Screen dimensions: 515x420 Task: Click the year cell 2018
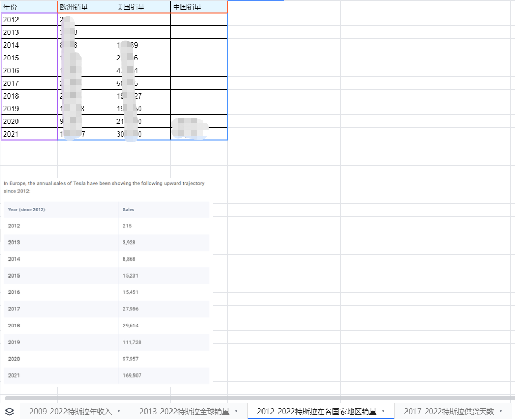click(29, 96)
